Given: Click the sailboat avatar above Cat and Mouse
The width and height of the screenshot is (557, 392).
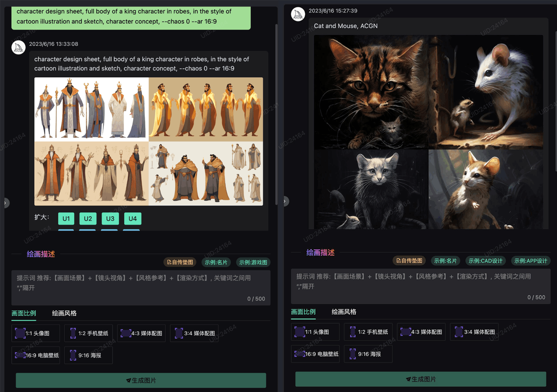Looking at the screenshot, I should tap(298, 14).
